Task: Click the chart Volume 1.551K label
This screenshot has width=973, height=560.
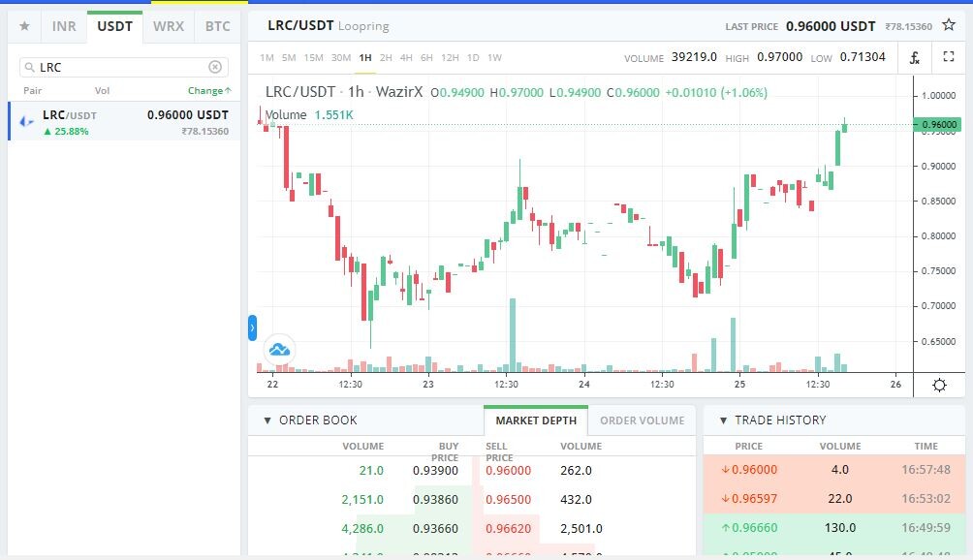Action: (x=309, y=114)
